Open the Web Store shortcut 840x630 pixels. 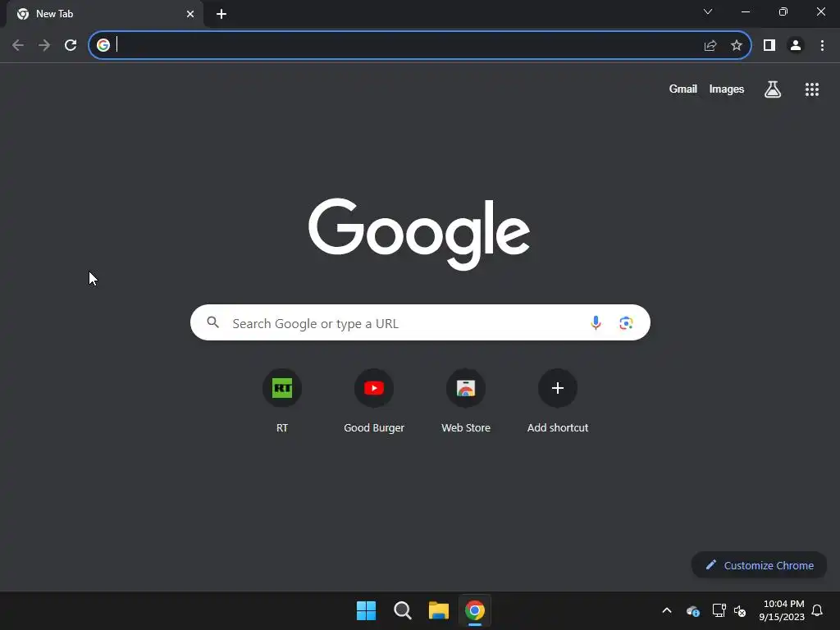[x=466, y=402]
